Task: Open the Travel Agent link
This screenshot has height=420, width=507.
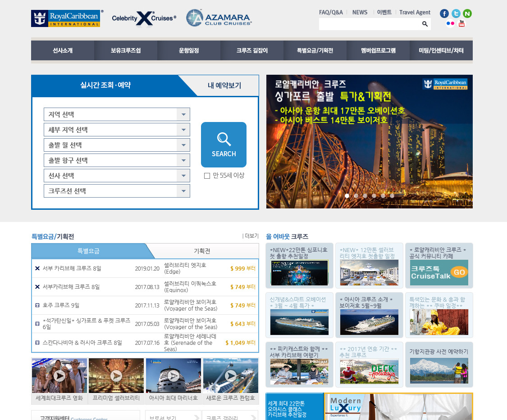Action: point(415,12)
